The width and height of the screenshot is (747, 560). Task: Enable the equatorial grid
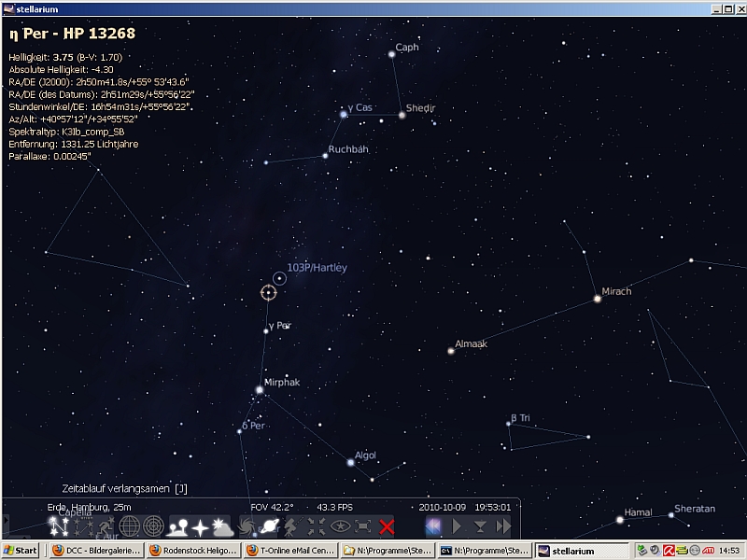tap(129, 527)
